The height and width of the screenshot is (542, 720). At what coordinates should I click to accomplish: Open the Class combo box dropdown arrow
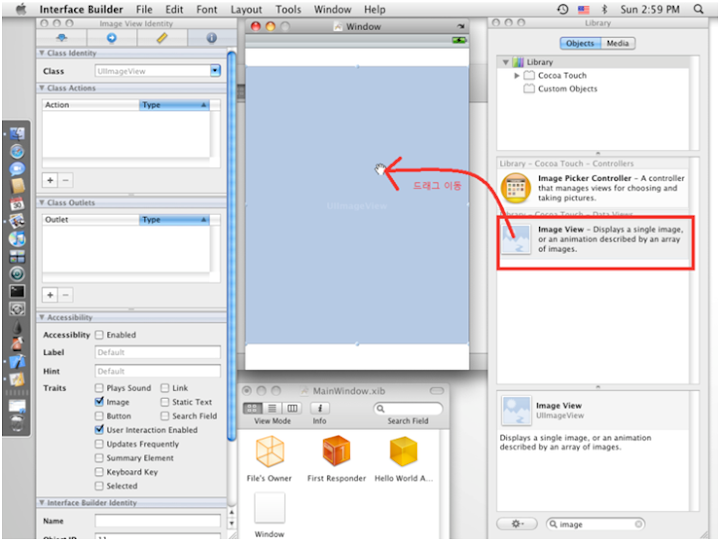[215, 71]
